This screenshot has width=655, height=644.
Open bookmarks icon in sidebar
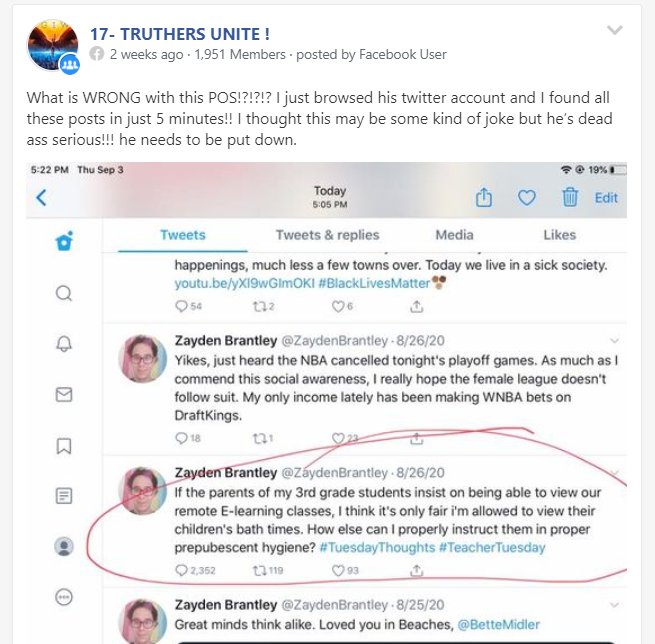pos(63,446)
